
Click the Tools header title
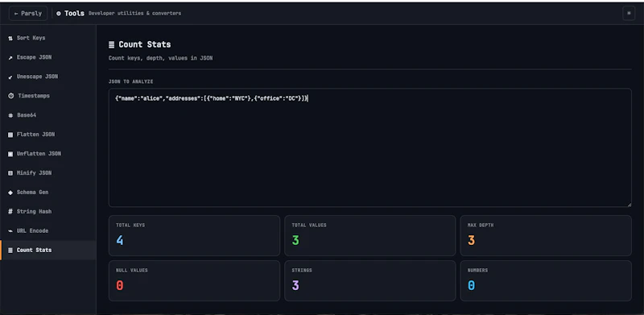(74, 14)
